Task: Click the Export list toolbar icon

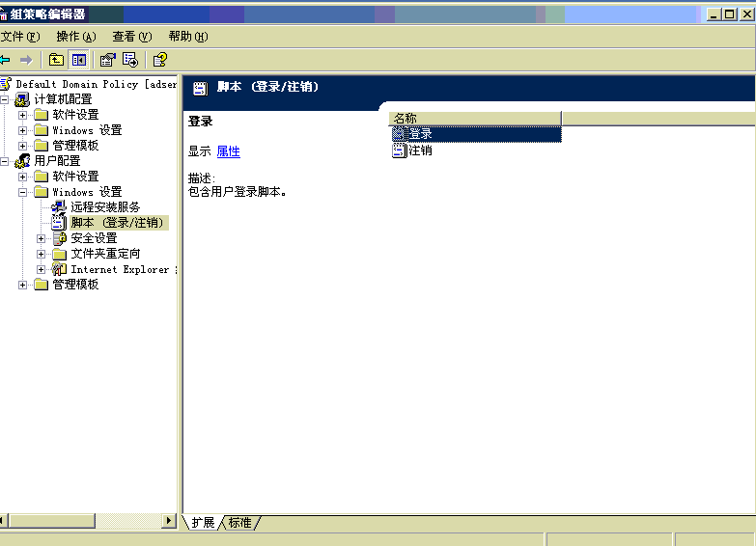Action: [130, 60]
